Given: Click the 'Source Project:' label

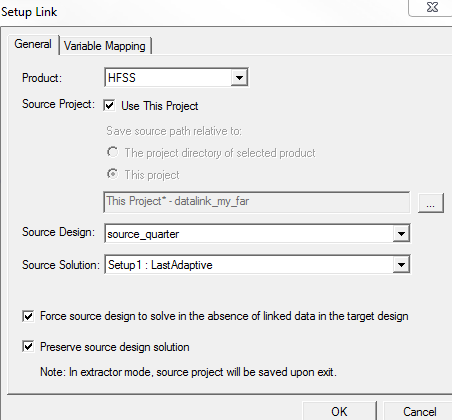Looking at the screenshot, I should point(58,104).
